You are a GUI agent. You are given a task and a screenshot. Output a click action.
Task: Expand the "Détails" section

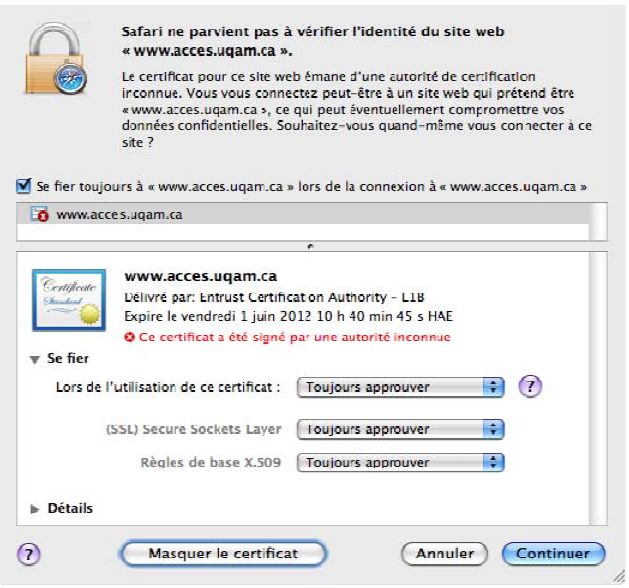pyautogui.click(x=36, y=509)
